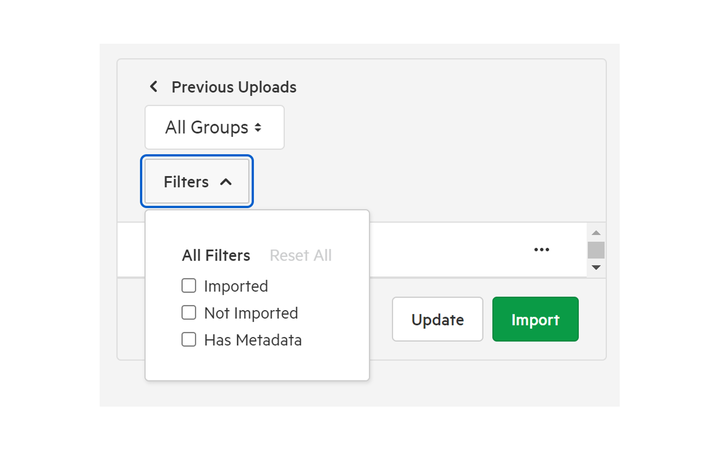Click the upward caret icon next to Filters

[225, 182]
